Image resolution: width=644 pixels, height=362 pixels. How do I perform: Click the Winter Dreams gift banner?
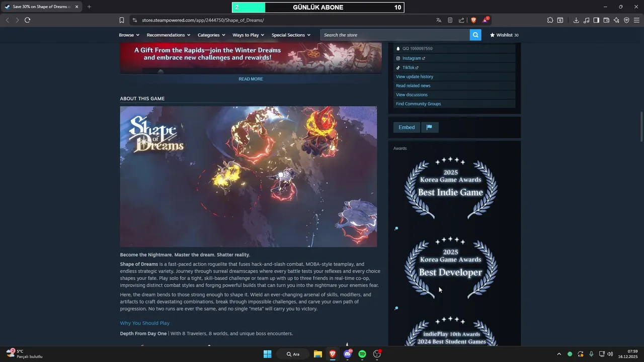click(x=251, y=58)
